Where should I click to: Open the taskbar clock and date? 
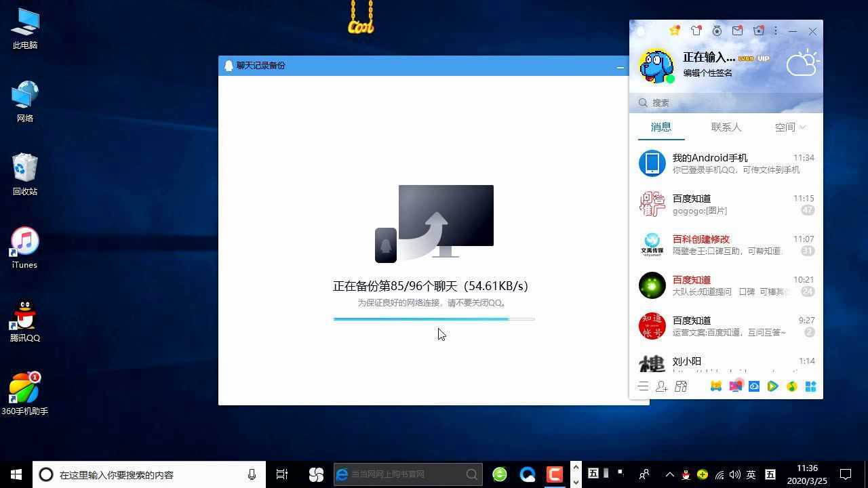pyautogui.click(x=807, y=474)
